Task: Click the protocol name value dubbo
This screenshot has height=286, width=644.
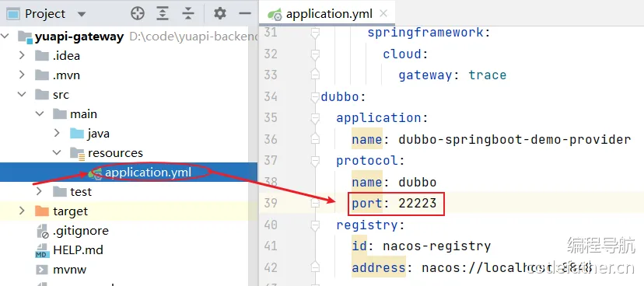Action: pyautogui.click(x=418, y=182)
